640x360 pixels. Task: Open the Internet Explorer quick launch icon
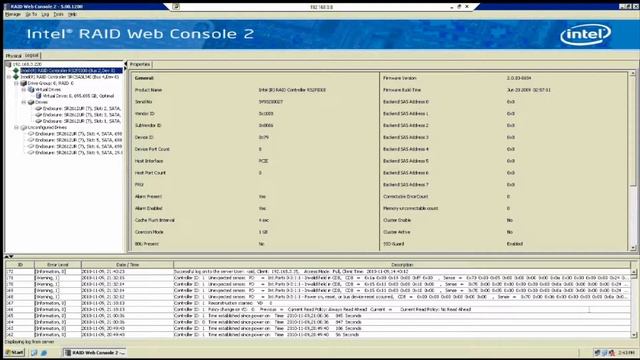[x=44, y=353]
